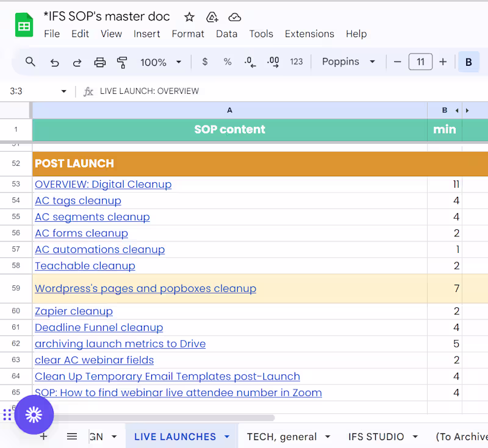Open Zapier cleanup link
The width and height of the screenshot is (488, 448).
[x=74, y=311]
